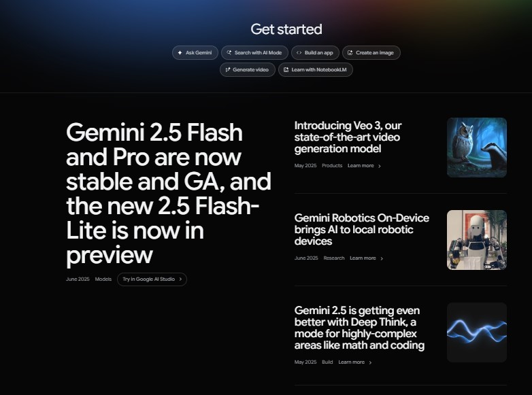The height and width of the screenshot is (395, 532).
Task: Open the robot thumbnail for Gemini Robotics
Action: point(477,240)
